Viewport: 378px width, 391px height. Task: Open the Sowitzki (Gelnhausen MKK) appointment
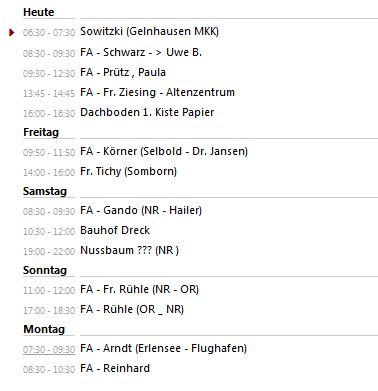149,31
